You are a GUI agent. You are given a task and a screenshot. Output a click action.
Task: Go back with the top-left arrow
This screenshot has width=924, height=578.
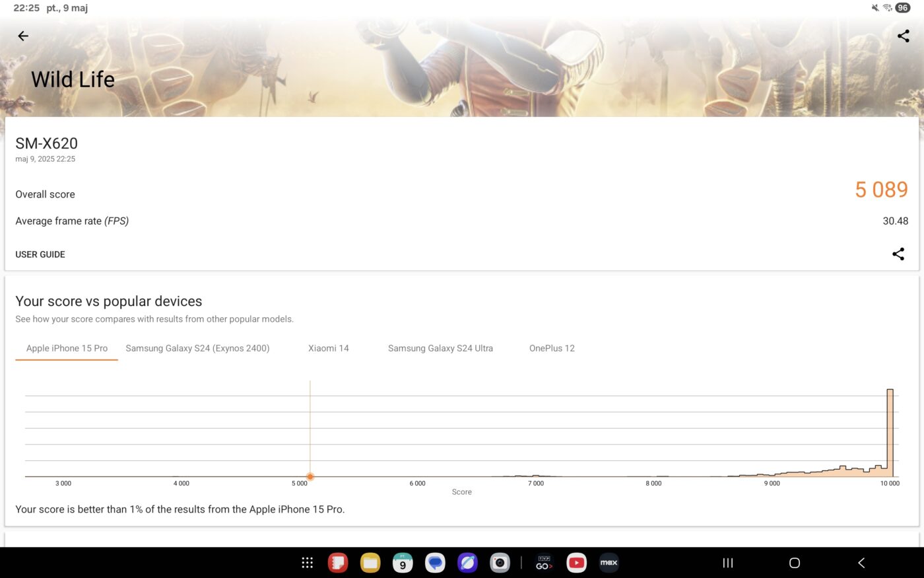click(x=23, y=36)
